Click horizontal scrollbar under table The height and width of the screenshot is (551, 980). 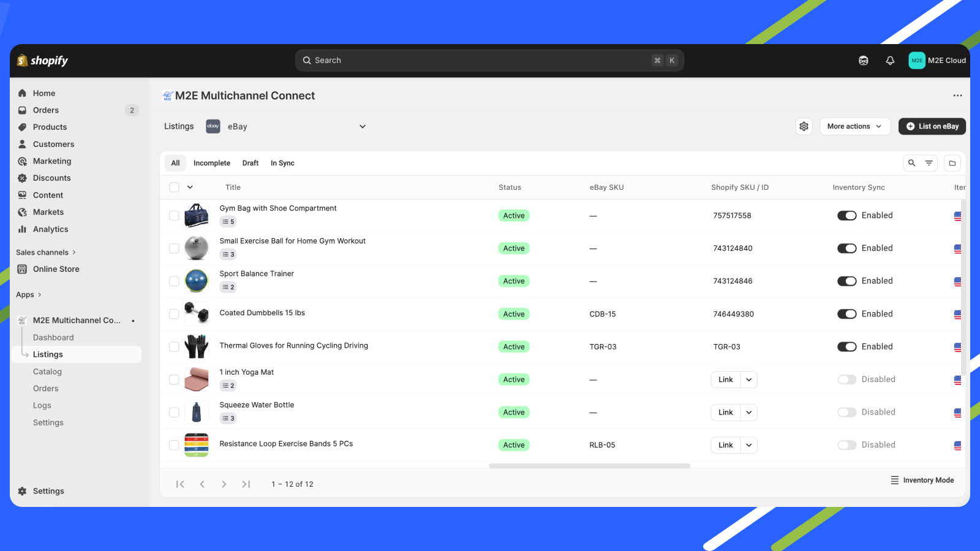point(589,466)
